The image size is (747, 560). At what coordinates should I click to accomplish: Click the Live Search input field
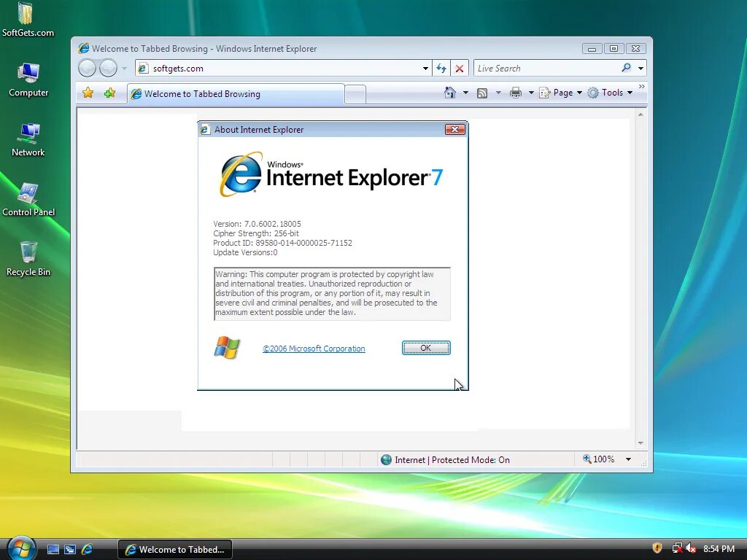pos(546,68)
